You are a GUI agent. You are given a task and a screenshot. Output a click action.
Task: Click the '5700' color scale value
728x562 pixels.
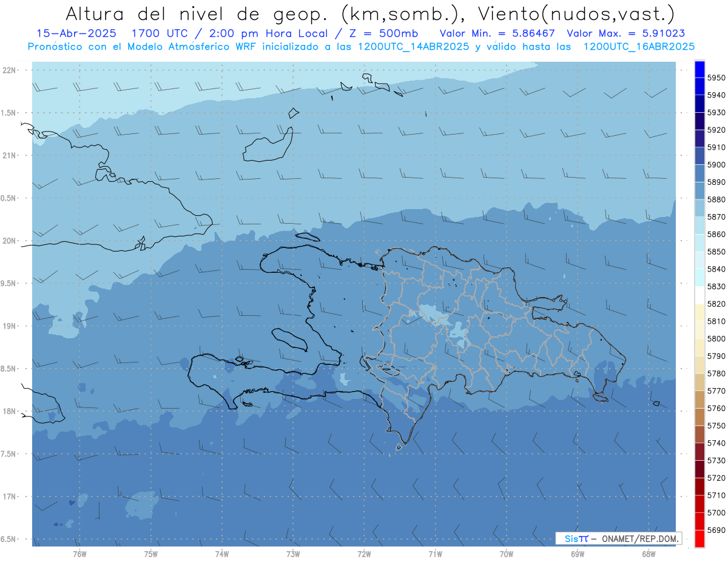click(716, 512)
